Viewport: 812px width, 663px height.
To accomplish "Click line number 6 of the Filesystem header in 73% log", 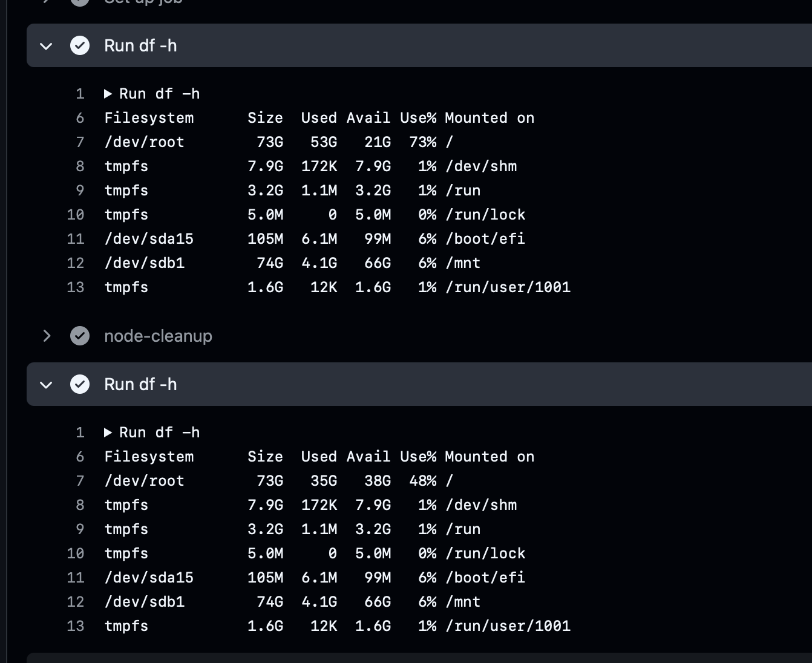I will click(x=80, y=118).
